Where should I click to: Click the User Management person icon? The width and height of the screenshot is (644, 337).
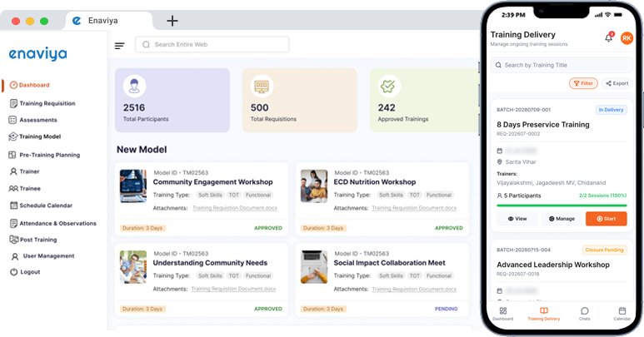15,256
